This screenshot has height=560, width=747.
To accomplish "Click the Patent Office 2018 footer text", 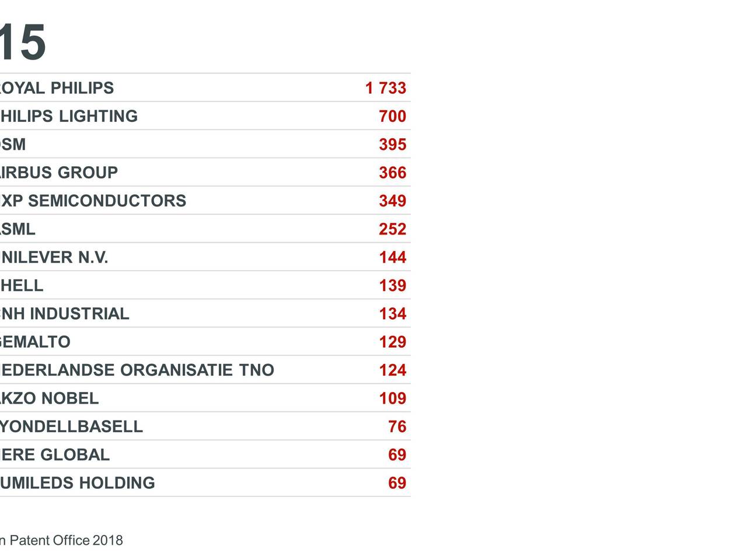I will [x=61, y=540].
